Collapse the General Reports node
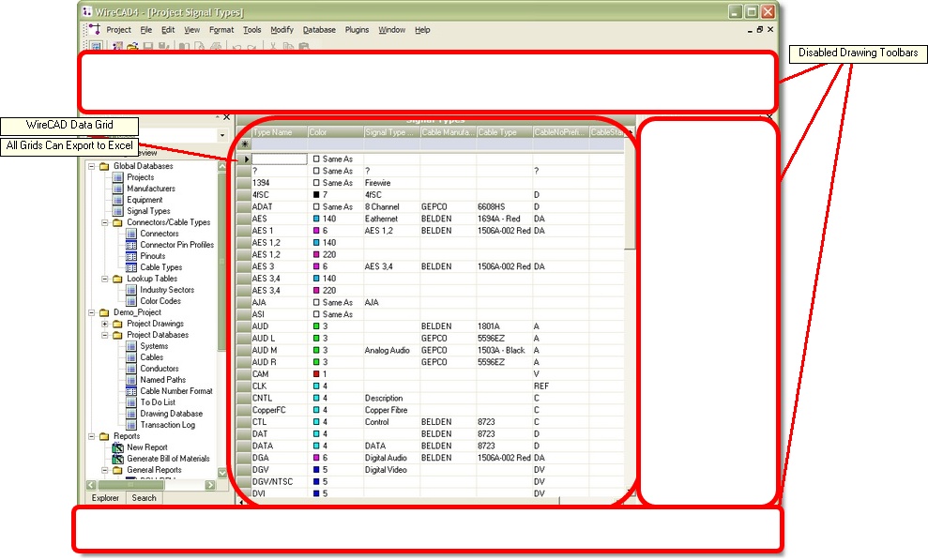The width and height of the screenshot is (928, 560). (x=105, y=470)
